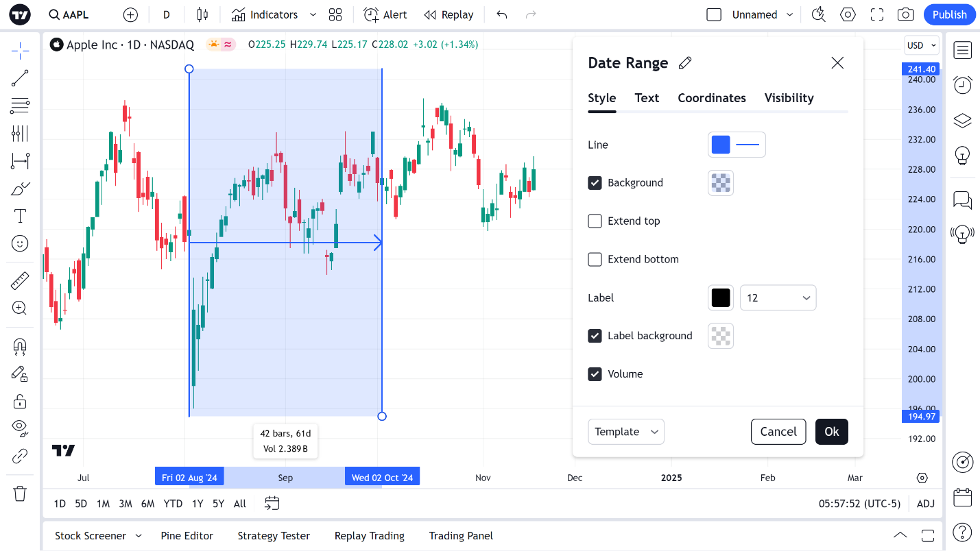The height and width of the screenshot is (551, 980).
Task: Open the Pine Editor tab
Action: 187,536
